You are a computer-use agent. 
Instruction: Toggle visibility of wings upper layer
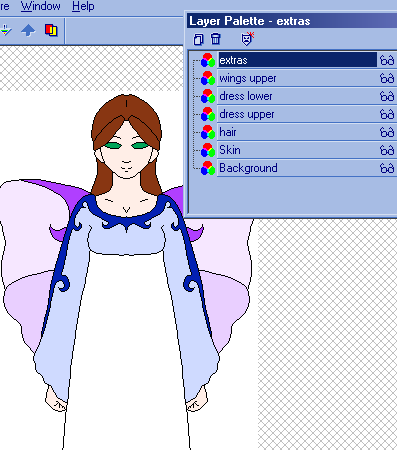[387, 79]
